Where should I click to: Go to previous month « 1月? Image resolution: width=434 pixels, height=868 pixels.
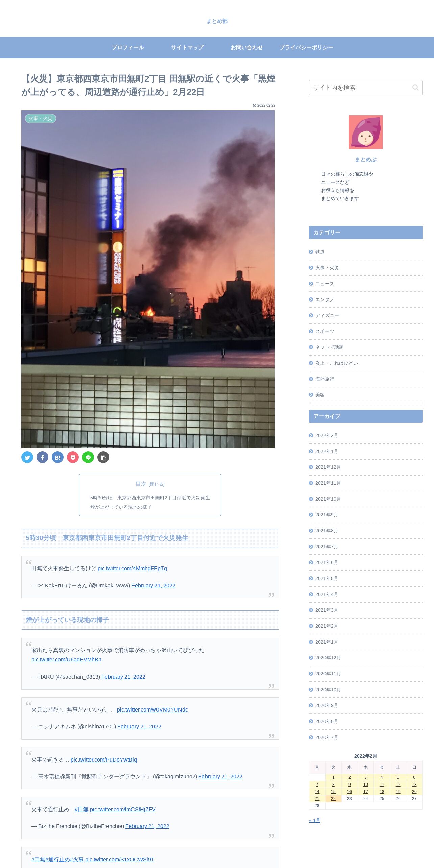click(314, 820)
